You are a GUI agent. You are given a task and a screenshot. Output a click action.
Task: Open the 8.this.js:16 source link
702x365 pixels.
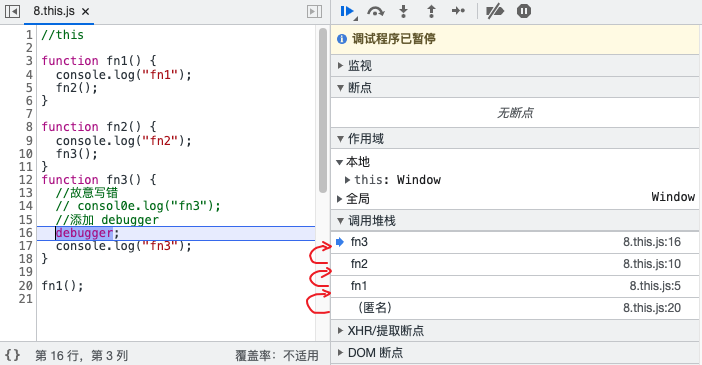pos(652,242)
